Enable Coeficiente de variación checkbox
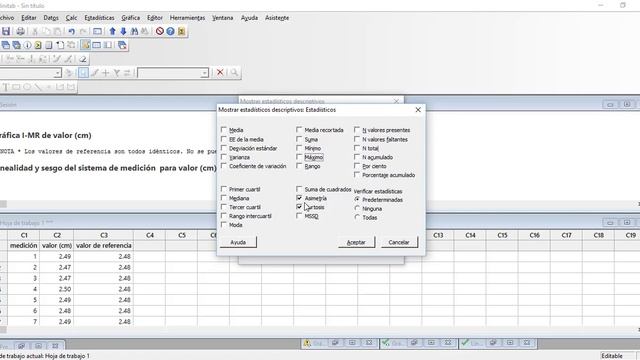640x360 pixels. tap(224, 166)
